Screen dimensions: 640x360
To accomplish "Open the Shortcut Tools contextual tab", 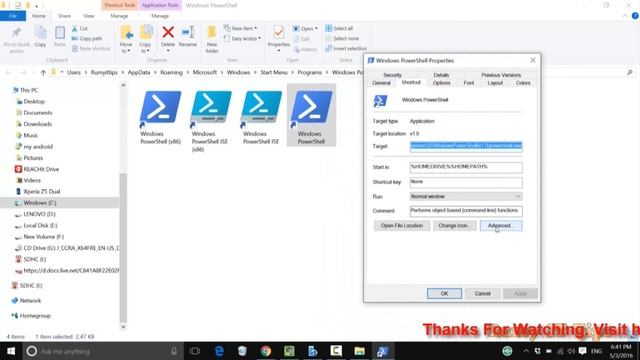I will 120,5.
